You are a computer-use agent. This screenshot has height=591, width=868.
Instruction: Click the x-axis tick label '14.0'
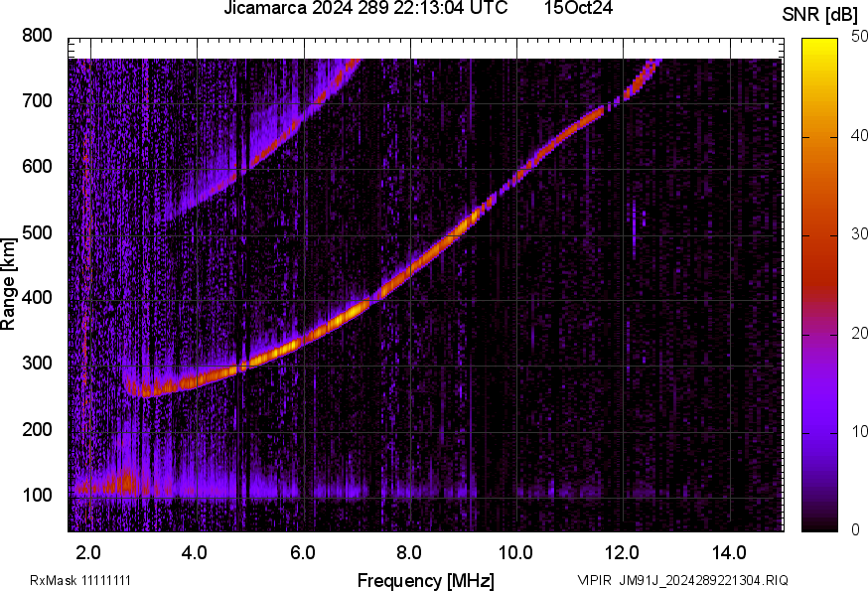(729, 553)
